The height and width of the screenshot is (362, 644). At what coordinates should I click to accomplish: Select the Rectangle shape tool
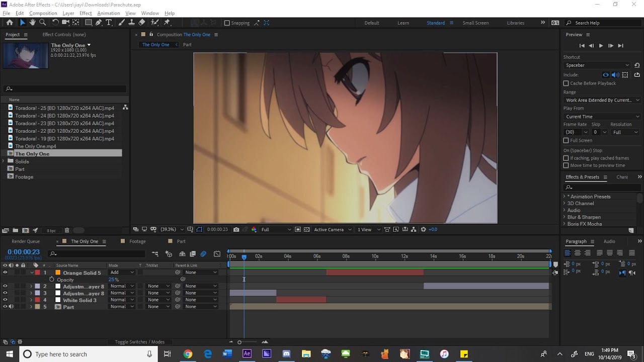click(88, 23)
